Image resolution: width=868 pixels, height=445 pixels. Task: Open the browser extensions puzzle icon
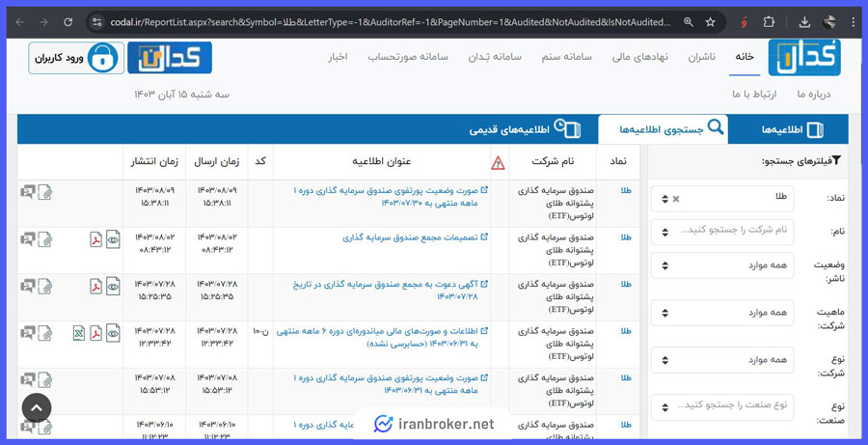click(769, 22)
